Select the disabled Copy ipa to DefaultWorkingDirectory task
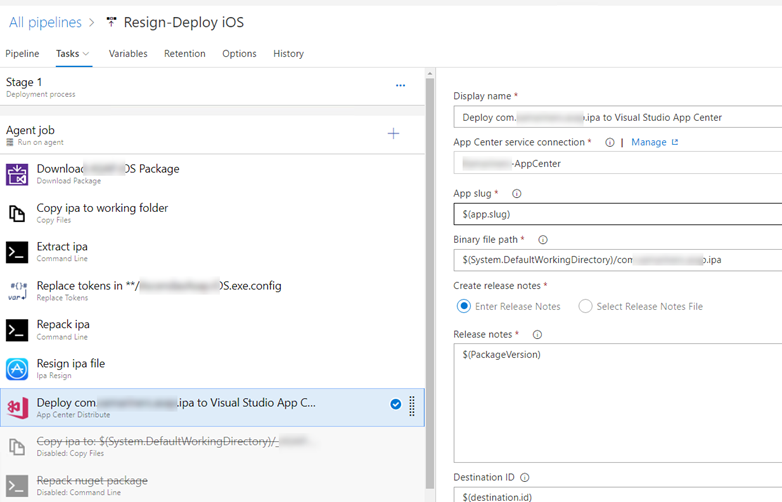 click(212, 447)
